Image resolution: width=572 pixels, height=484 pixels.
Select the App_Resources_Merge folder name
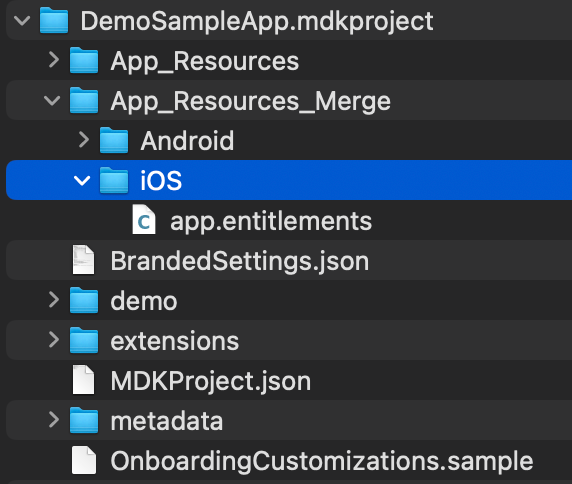[x=251, y=101]
